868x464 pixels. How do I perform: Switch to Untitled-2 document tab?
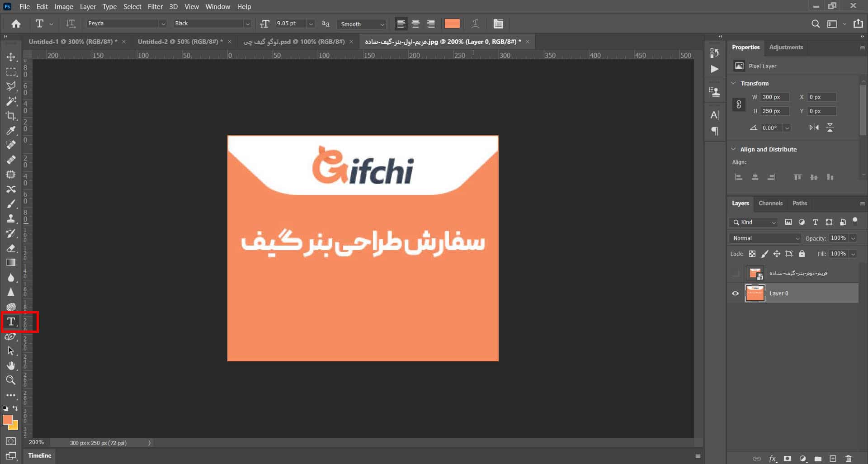click(x=180, y=42)
